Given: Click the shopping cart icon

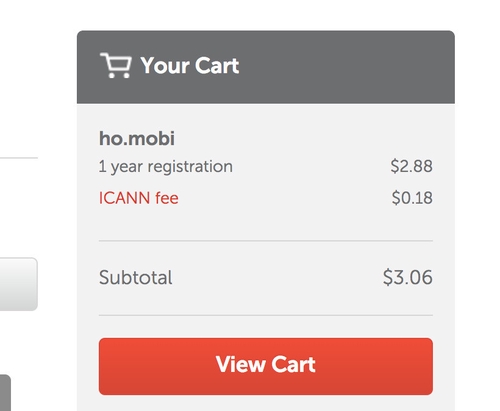Looking at the screenshot, I should [115, 65].
